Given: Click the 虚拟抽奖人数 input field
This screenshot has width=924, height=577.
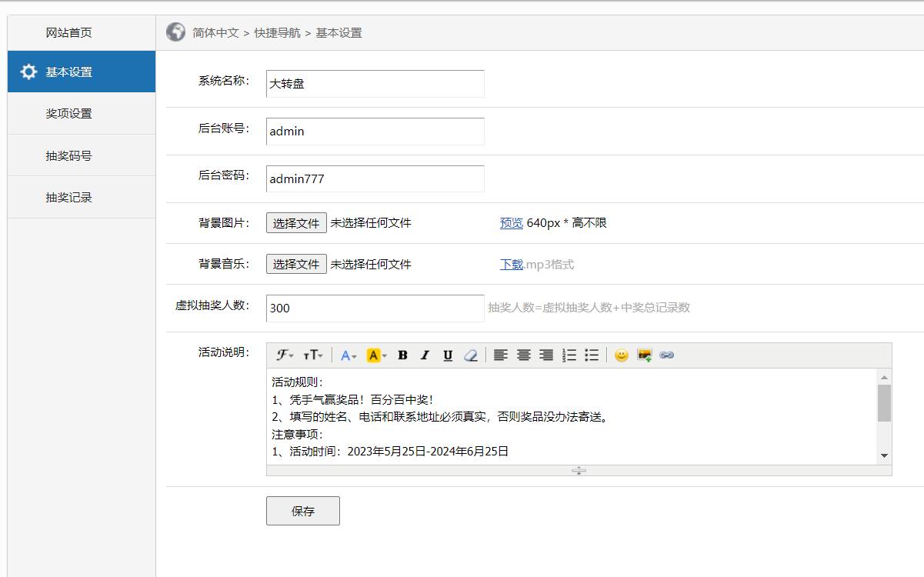Looking at the screenshot, I should (375, 309).
